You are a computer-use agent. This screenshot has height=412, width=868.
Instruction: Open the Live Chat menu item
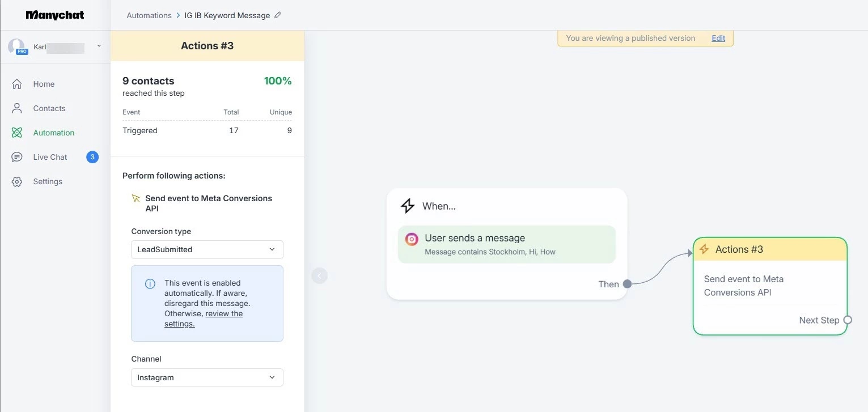pyautogui.click(x=50, y=157)
